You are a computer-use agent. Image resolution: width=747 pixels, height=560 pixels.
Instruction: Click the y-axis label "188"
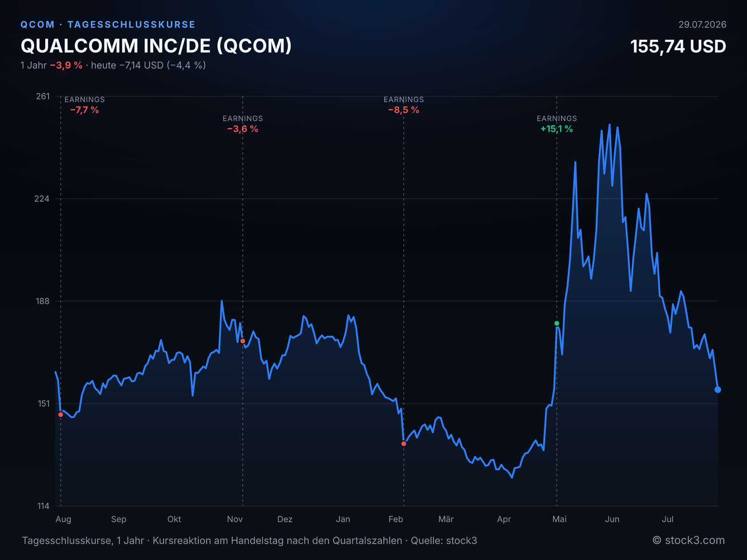(42, 301)
